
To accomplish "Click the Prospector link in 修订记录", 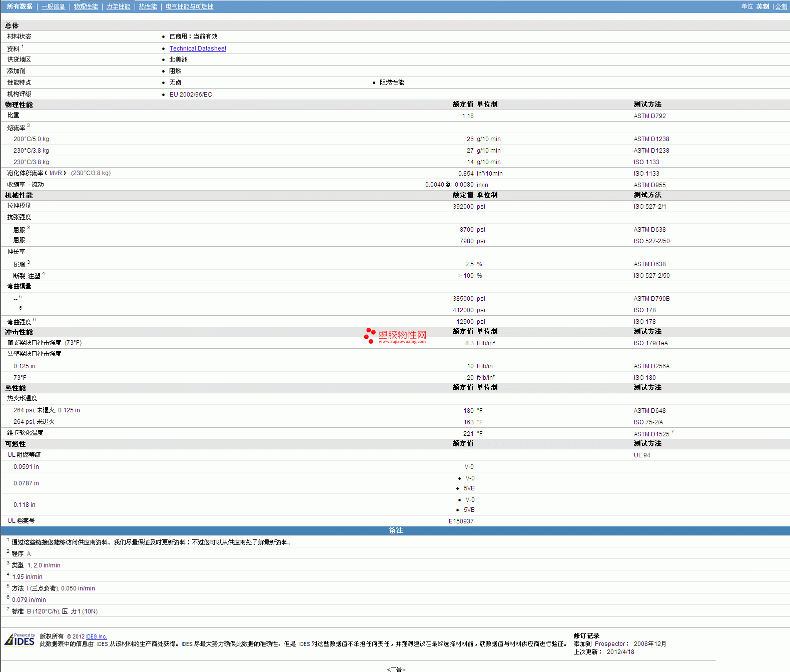I will (x=609, y=644).
